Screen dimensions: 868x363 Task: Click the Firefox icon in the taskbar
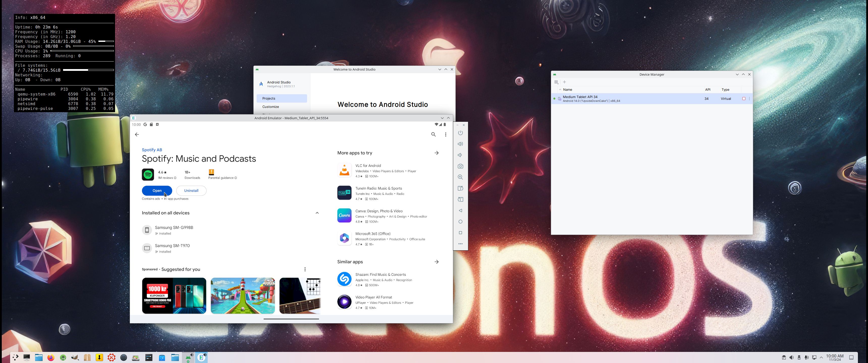click(x=50, y=358)
